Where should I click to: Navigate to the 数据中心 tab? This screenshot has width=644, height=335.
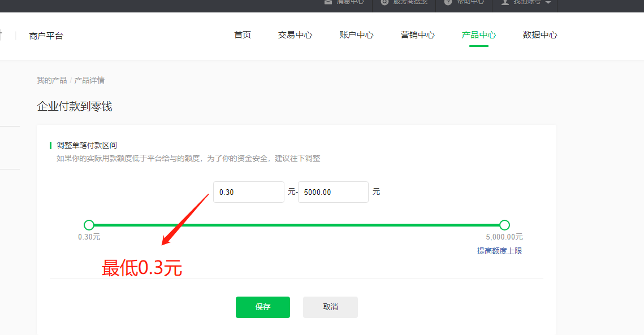point(540,35)
